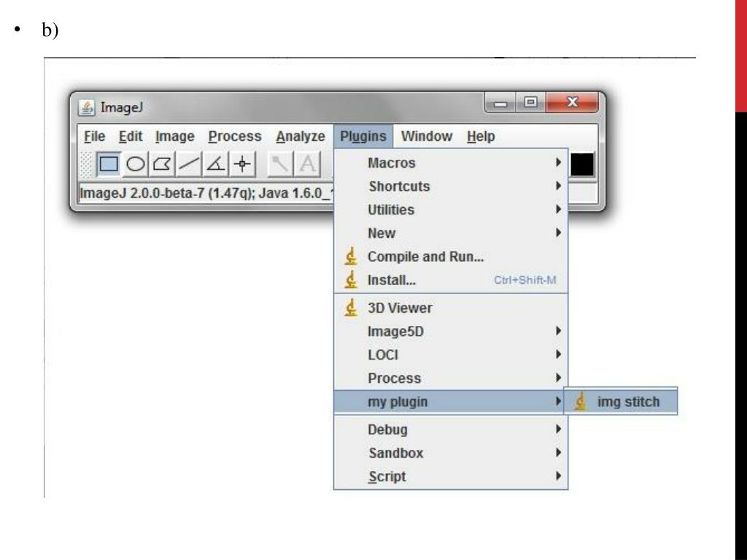Expand the Script submenu
Screen dimensions: 747x560
pyautogui.click(x=451, y=476)
